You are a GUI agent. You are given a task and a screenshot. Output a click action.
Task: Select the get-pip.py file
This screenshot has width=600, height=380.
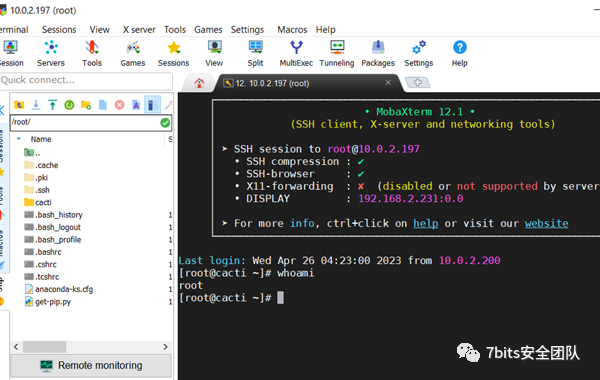pos(48,302)
